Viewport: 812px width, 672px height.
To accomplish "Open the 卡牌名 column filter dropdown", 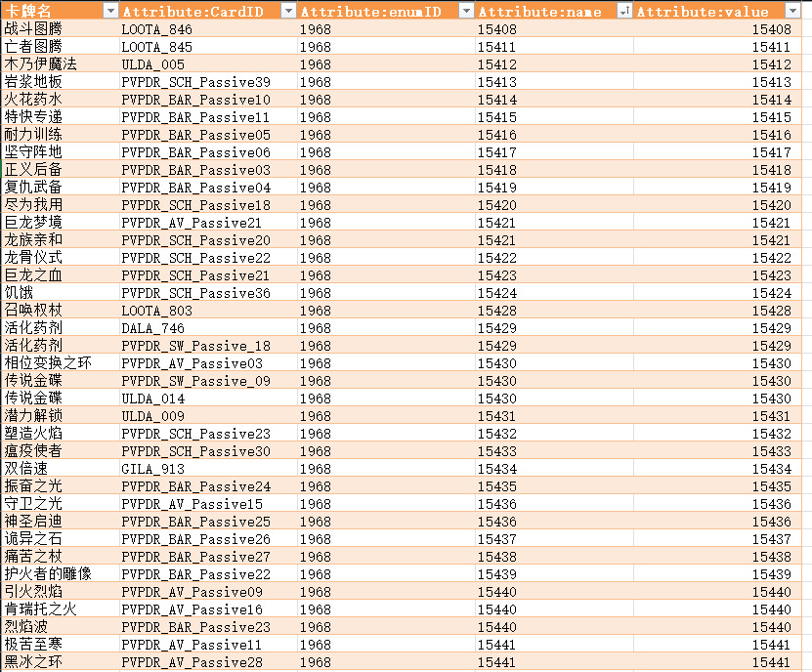I will [x=110, y=11].
